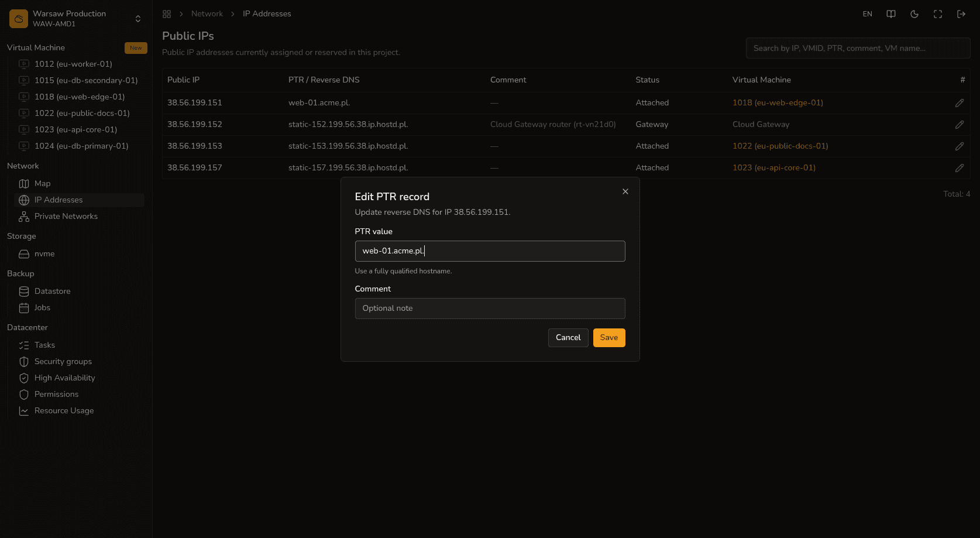Click the globe icon beside IP Addresses
Image resolution: width=980 pixels, height=538 pixels.
pos(24,200)
